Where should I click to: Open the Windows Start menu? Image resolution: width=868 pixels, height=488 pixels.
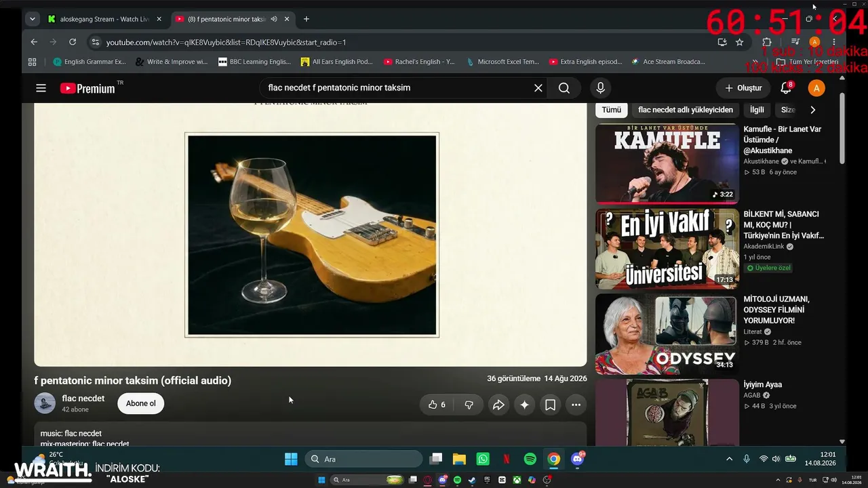click(291, 459)
